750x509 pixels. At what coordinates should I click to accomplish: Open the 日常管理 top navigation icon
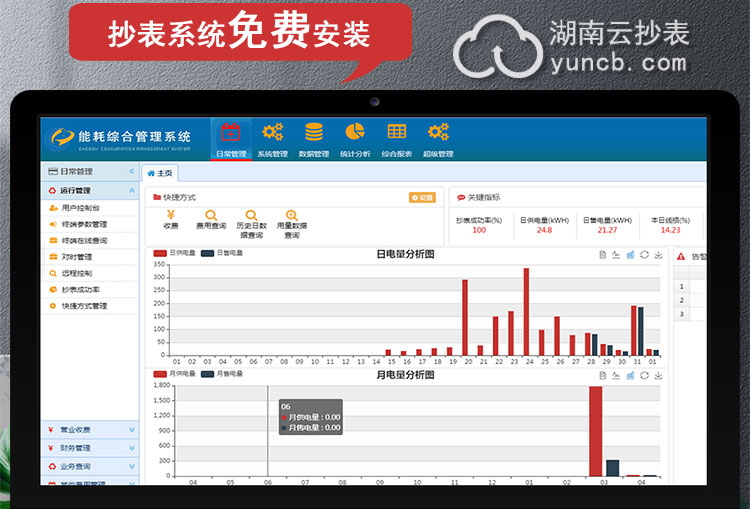(x=230, y=134)
